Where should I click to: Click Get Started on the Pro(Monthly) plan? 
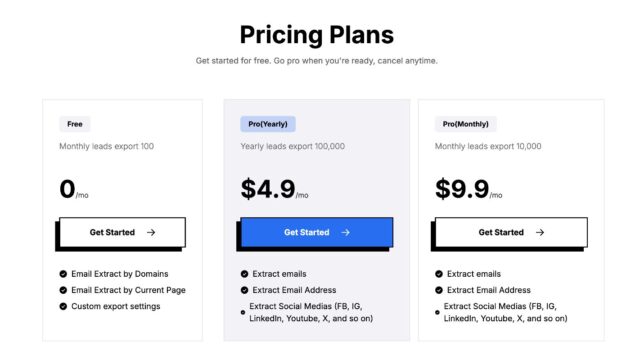coord(511,232)
